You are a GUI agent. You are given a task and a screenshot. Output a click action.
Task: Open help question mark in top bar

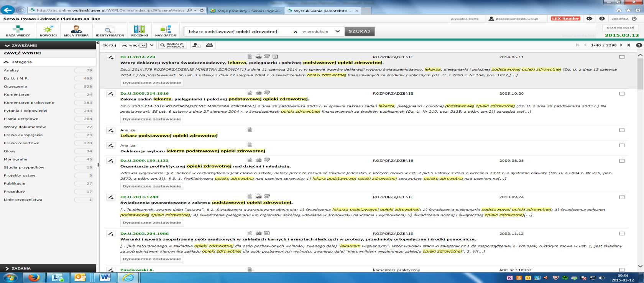tap(602, 18)
